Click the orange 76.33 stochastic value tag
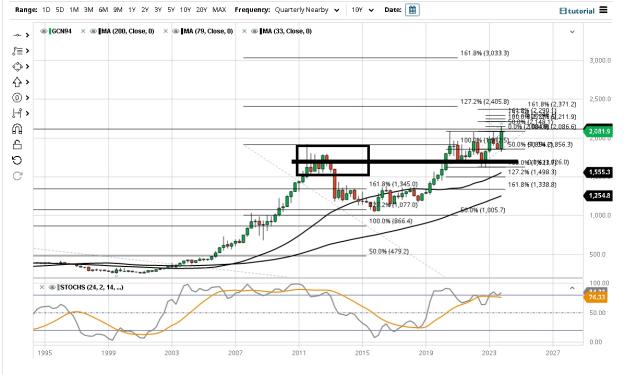This screenshot has height=375, width=625. (x=595, y=297)
